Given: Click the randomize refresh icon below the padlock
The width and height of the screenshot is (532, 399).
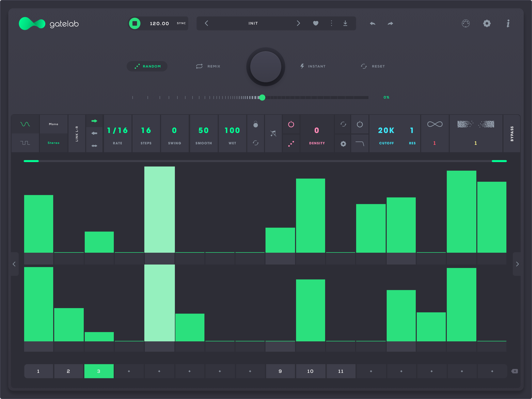Looking at the screenshot, I should tap(256, 142).
